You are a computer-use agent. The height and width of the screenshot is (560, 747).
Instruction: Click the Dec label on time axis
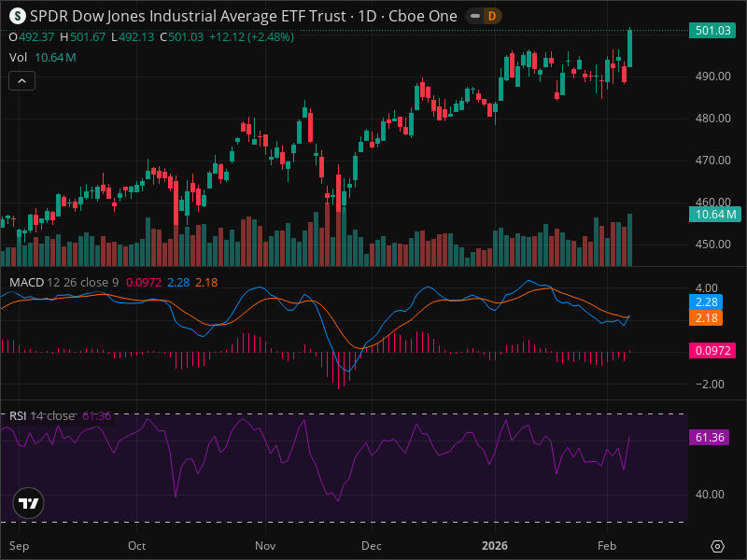click(x=371, y=546)
